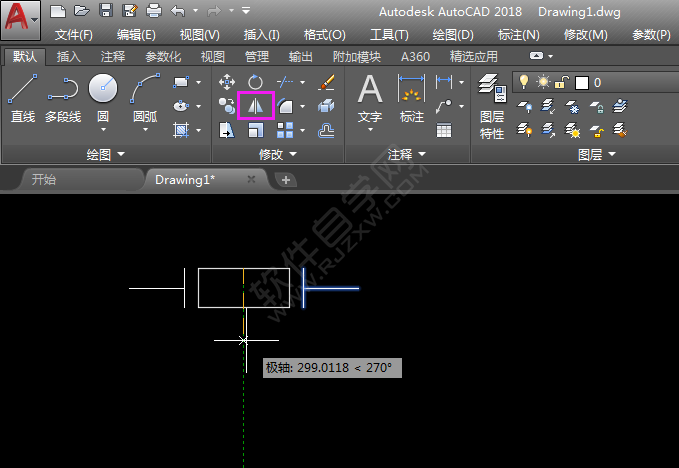Toggle layer 0 lock padlock icon

[x=562, y=82]
